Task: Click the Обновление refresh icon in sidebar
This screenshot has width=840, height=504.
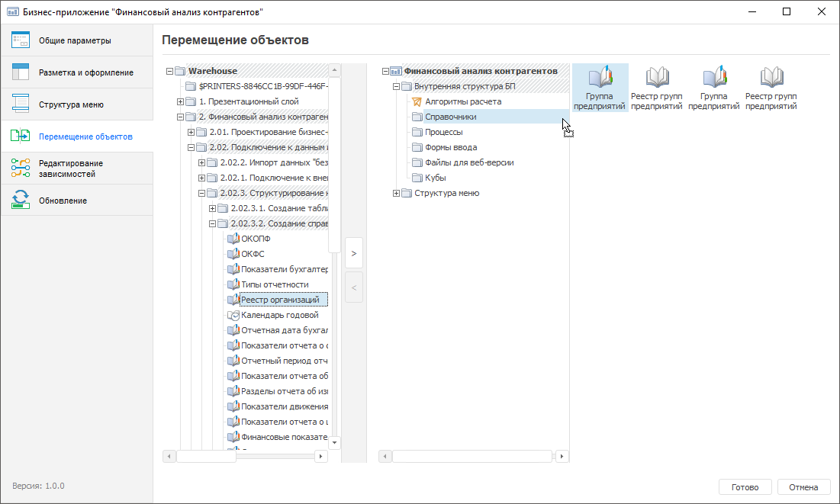Action: pyautogui.click(x=21, y=201)
